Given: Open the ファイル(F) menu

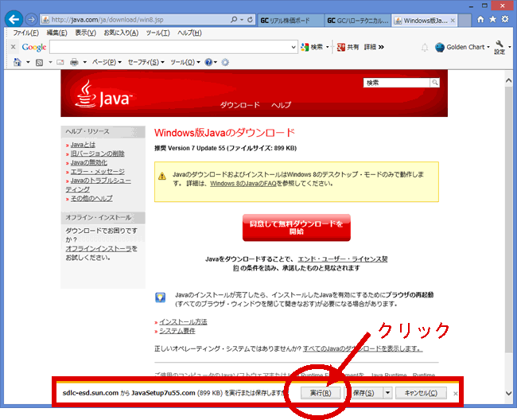Looking at the screenshot, I should coord(25,33).
